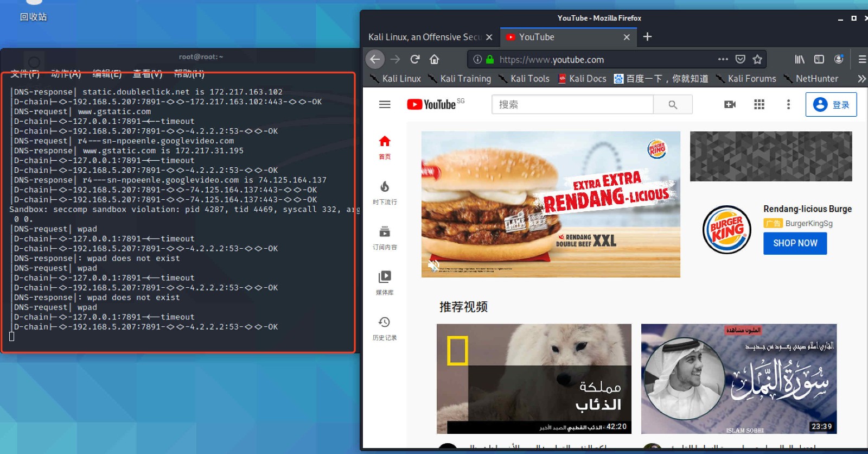
Task: Click root@root terminal title bar
Action: 201,56
